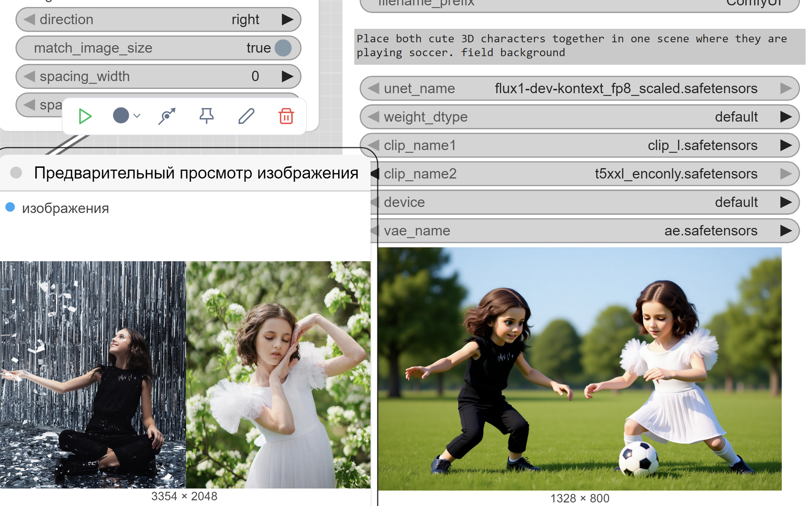Click the stitched input preview image
The height and width of the screenshot is (506, 812).
(x=185, y=374)
